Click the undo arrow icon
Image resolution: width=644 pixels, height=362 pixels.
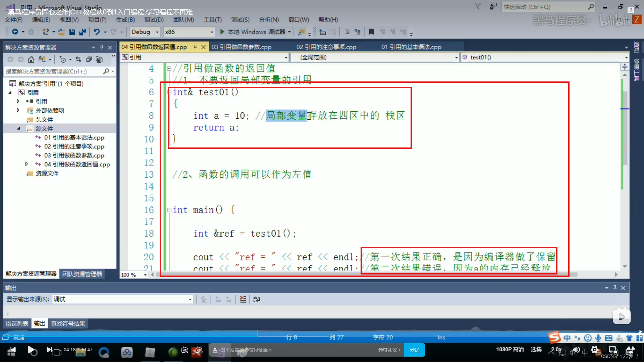[97, 32]
